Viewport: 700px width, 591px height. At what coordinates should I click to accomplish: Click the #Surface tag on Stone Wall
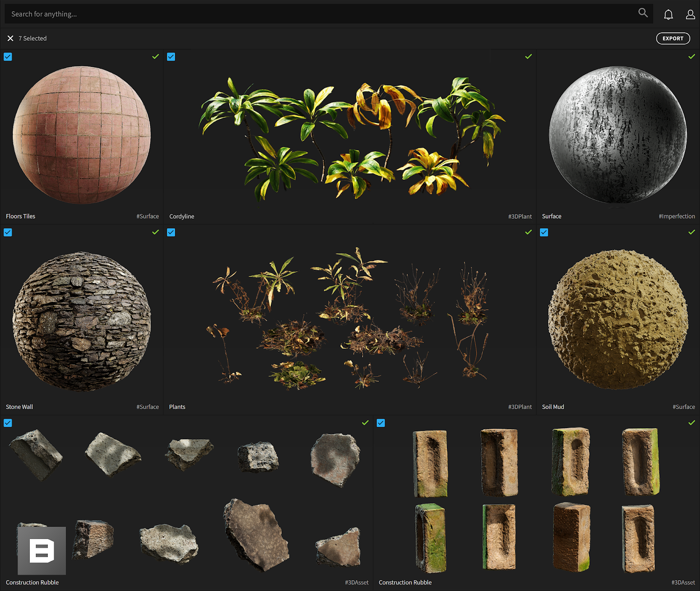[x=147, y=407]
